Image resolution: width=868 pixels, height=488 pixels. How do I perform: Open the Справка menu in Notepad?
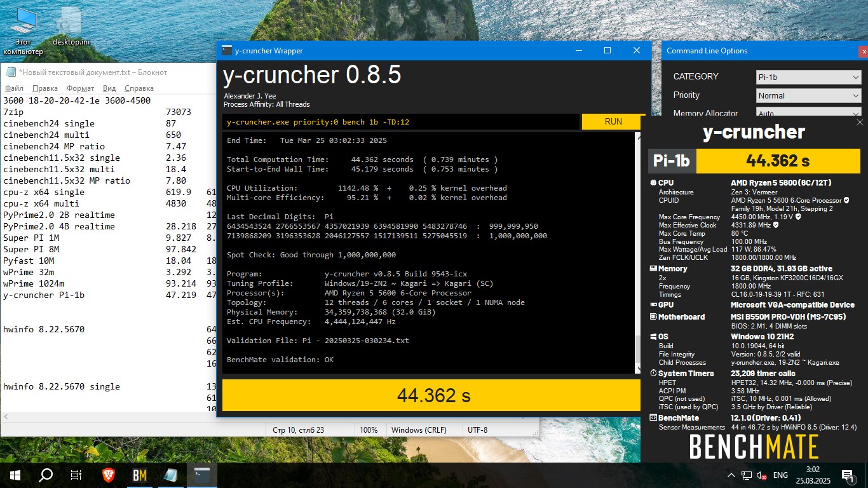point(139,88)
